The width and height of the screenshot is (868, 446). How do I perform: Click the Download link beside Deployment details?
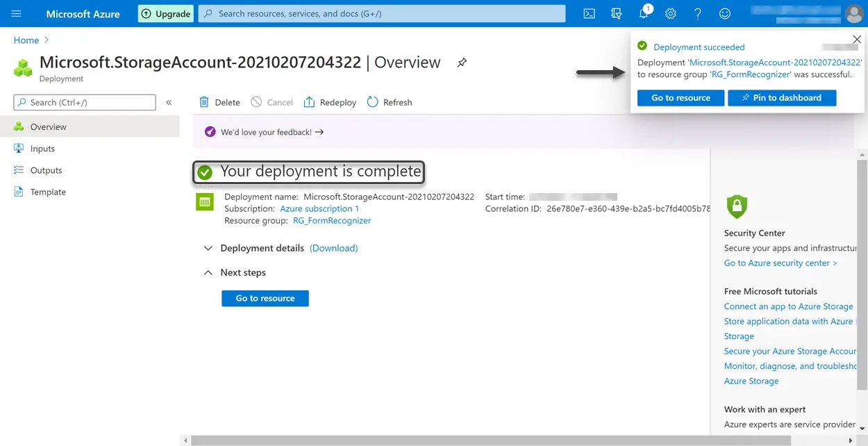(x=334, y=248)
